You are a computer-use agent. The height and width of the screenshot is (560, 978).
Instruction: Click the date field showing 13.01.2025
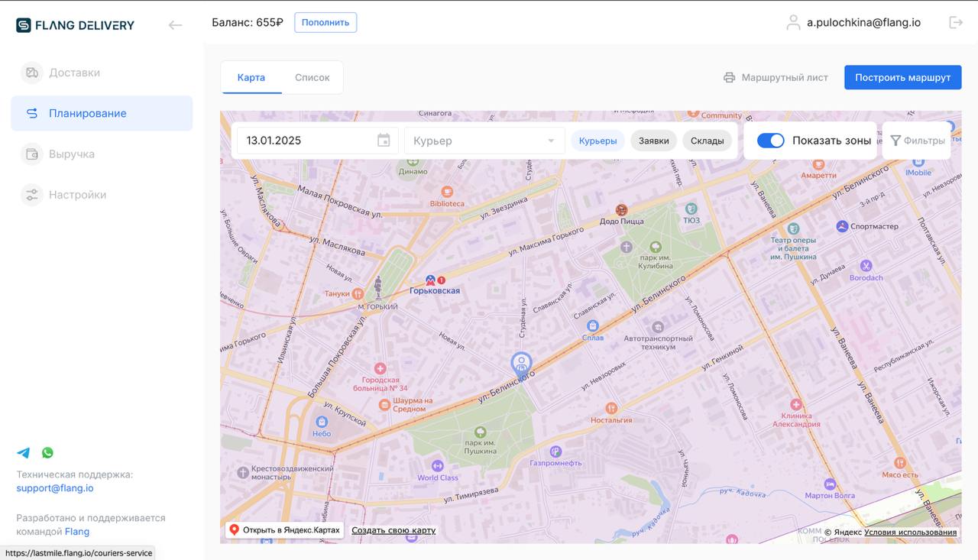point(306,141)
